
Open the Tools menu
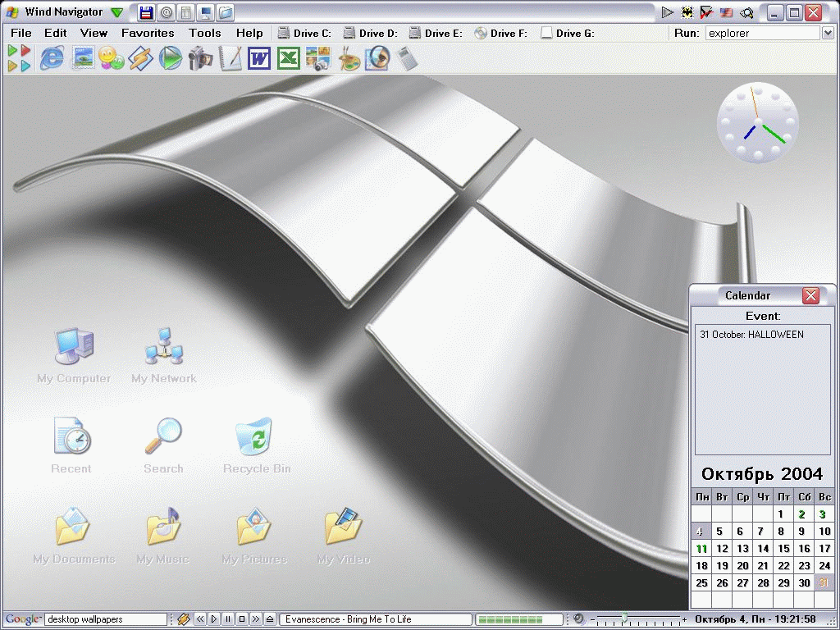tap(204, 33)
